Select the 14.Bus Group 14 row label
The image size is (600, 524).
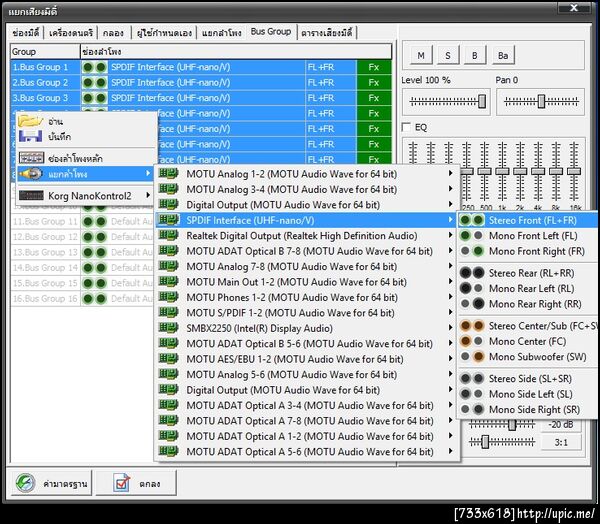[x=46, y=268]
